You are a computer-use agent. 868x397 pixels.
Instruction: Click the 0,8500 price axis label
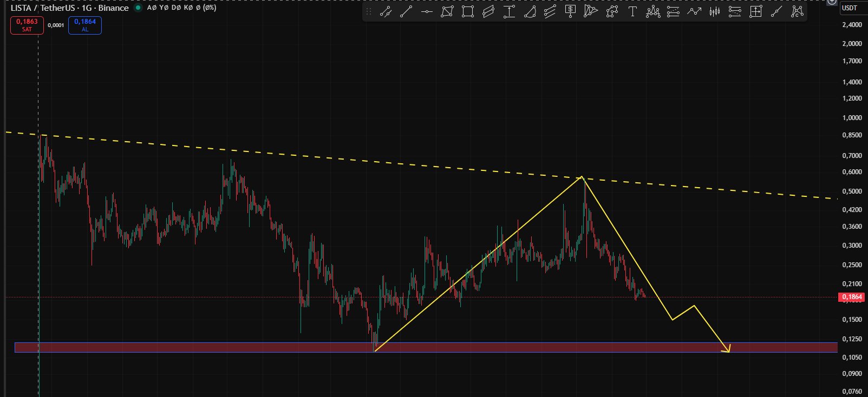click(852, 135)
